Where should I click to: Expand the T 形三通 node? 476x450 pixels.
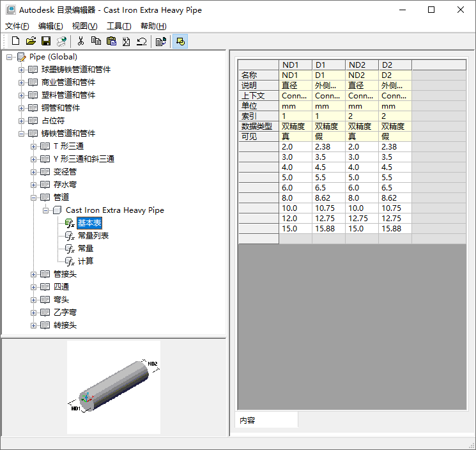pos(33,146)
